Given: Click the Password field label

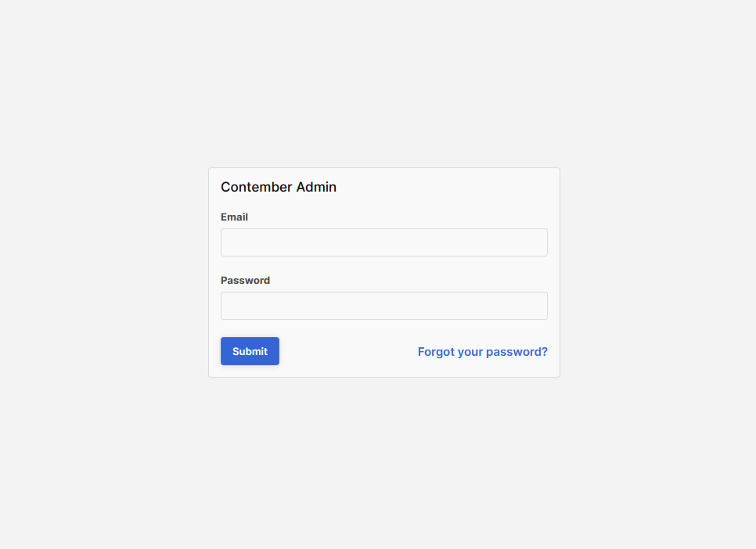Looking at the screenshot, I should 246,281.
